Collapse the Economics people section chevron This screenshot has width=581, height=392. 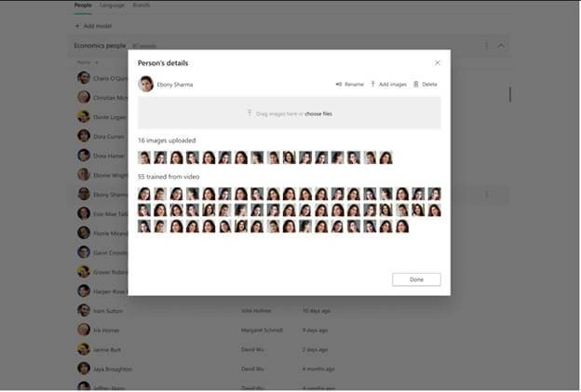[x=501, y=46]
